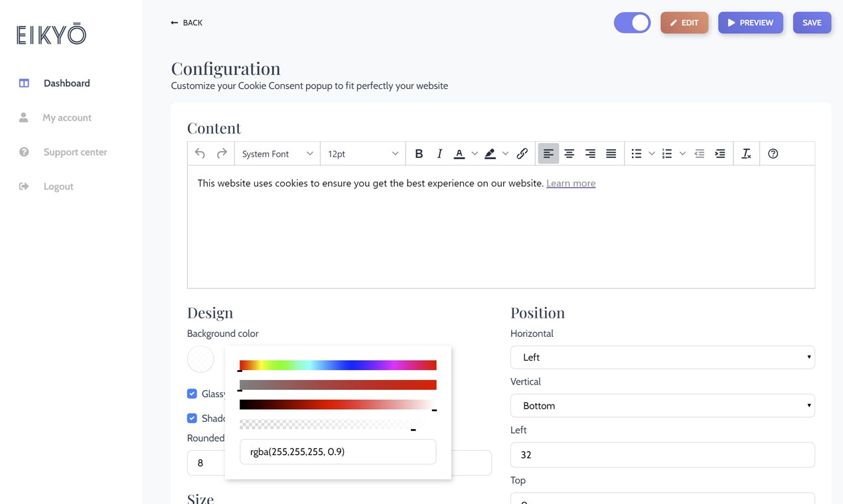
Task: Click the rainbow hue slider
Action: (338, 365)
